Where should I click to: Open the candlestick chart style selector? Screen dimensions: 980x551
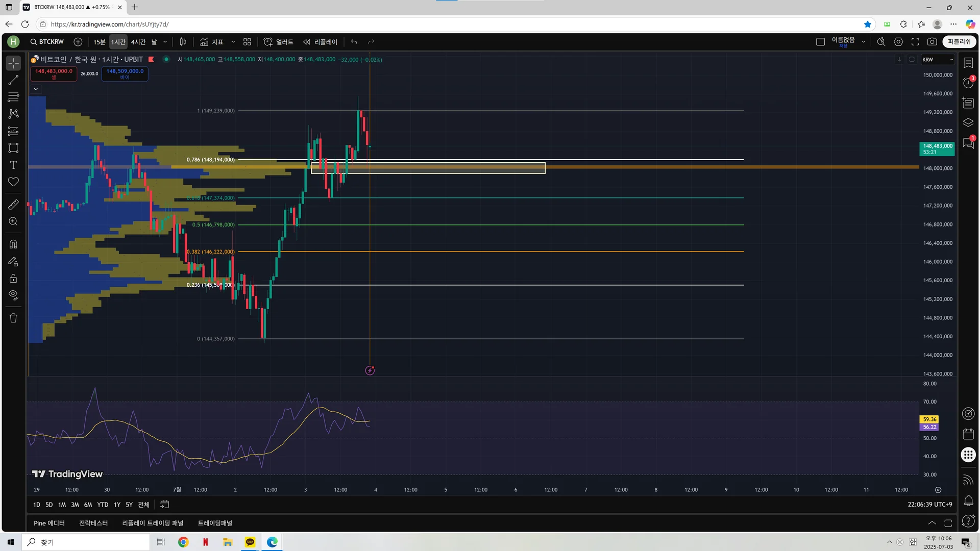(183, 42)
